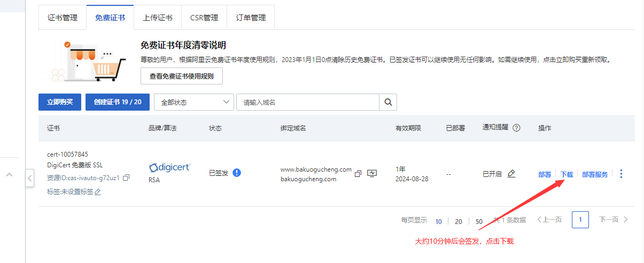Viewport: 644px width, 263px height.
Task: Copy the bound domain names
Action: (358, 174)
